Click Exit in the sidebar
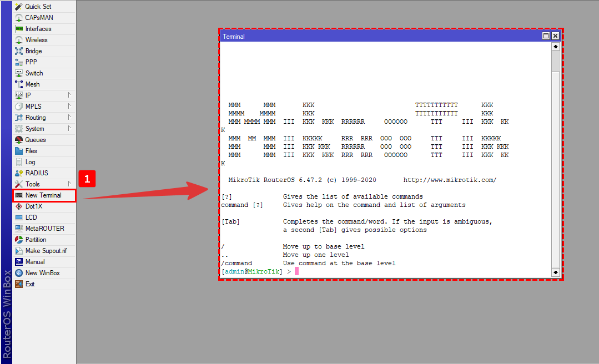Image resolution: width=599 pixels, height=364 pixels. pyautogui.click(x=30, y=284)
